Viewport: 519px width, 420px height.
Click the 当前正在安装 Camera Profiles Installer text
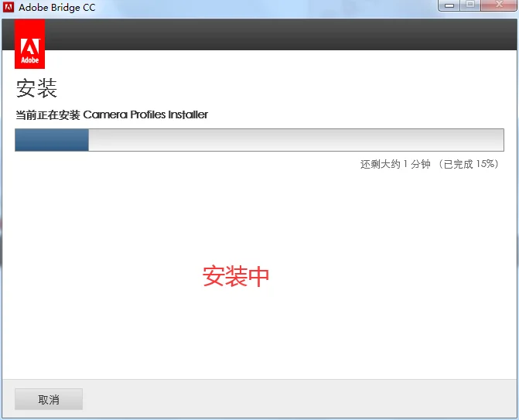point(112,114)
